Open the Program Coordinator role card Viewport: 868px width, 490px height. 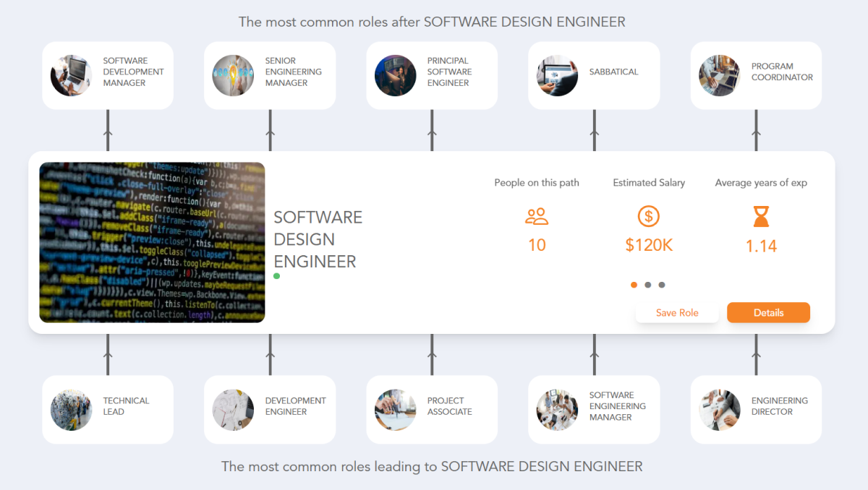click(x=755, y=74)
